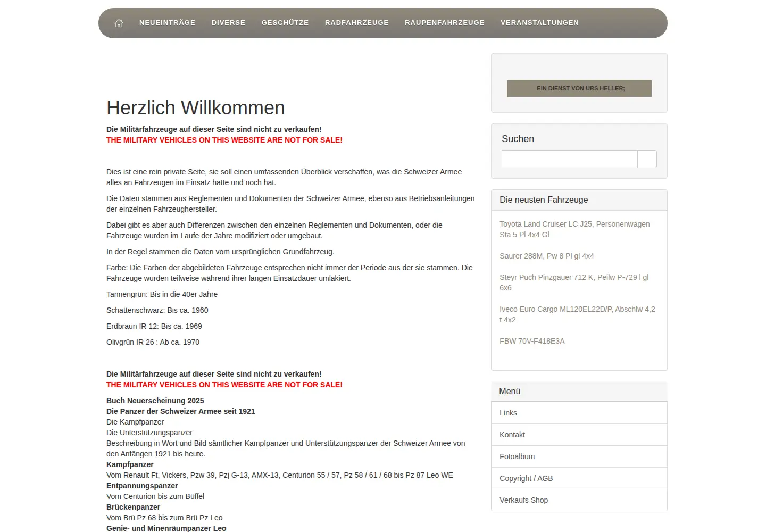Open the Verkaufs Shop link
Image resolution: width=766 pixels, height=532 pixels.
click(579, 500)
